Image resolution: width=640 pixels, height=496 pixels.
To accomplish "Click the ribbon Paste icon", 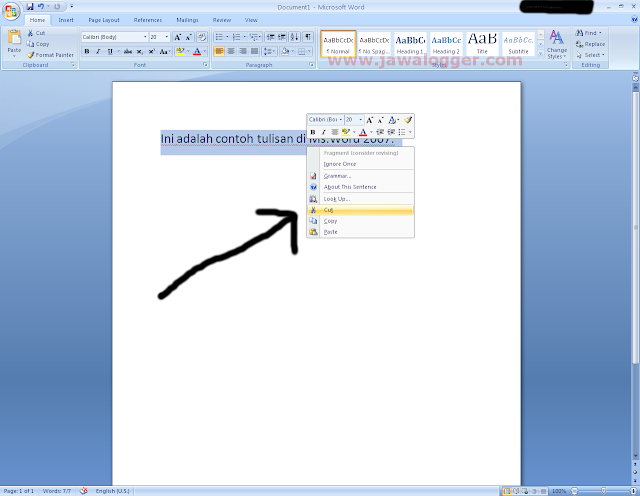I will 14,38.
